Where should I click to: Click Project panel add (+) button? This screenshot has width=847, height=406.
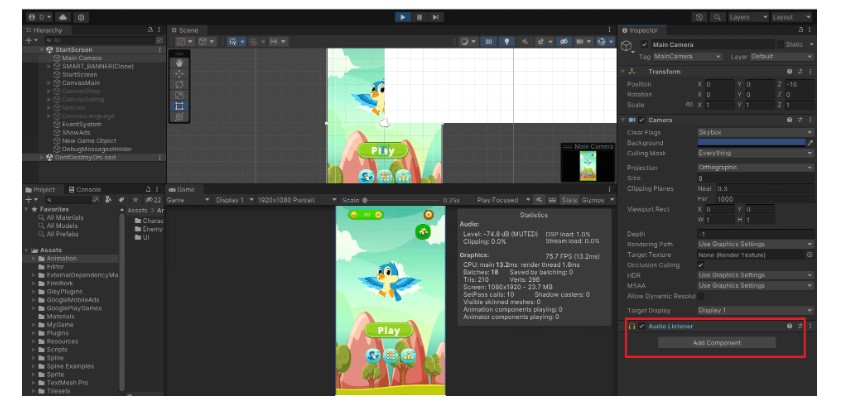click(31, 200)
